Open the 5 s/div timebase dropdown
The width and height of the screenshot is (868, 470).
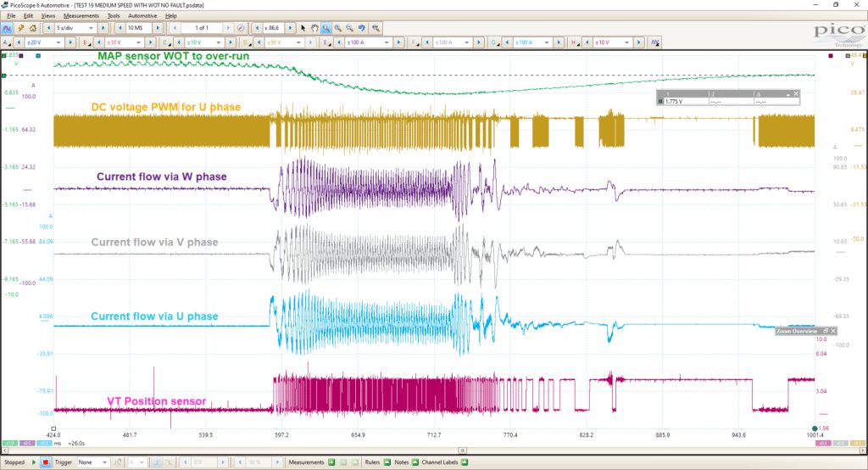[x=75, y=28]
